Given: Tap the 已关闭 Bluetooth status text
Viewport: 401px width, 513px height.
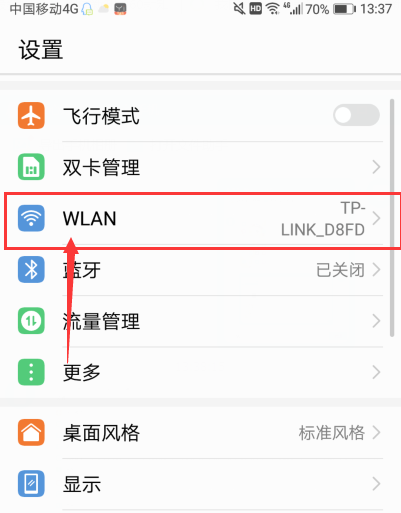Looking at the screenshot, I should (340, 270).
